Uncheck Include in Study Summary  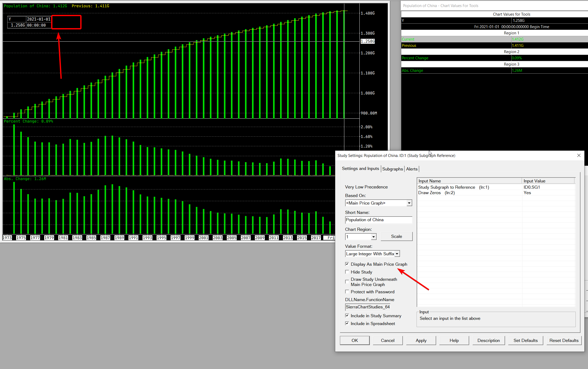[x=347, y=316]
